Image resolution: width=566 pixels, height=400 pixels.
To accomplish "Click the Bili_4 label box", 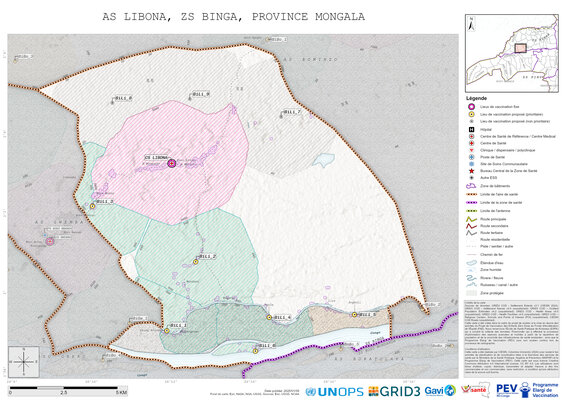I will [x=282, y=318].
